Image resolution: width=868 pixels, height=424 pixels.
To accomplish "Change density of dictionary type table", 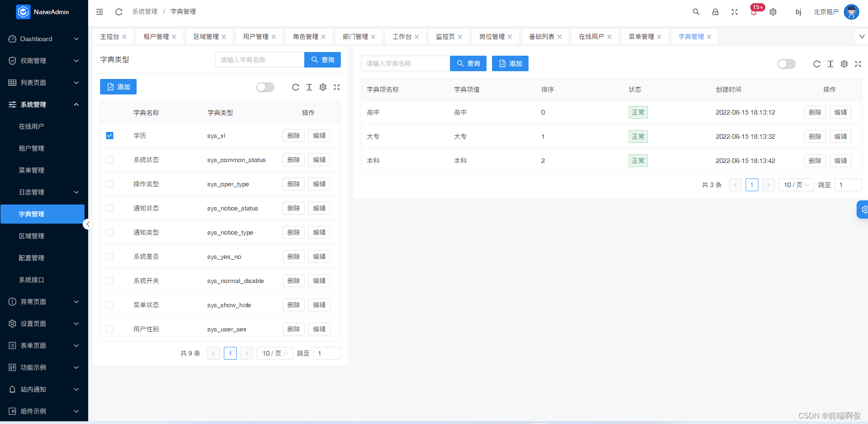I will coord(309,87).
